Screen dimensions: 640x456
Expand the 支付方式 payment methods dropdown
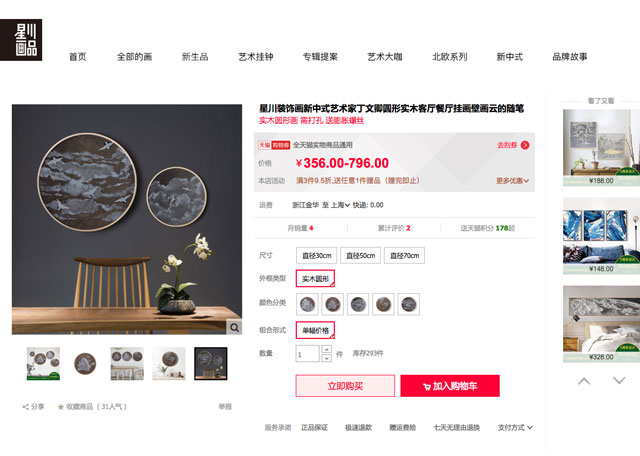[515, 427]
